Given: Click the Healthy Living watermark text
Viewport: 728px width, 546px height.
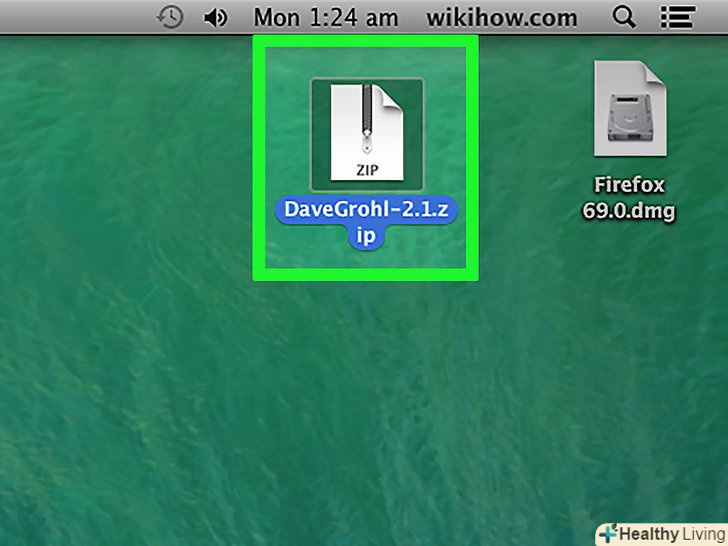Looking at the screenshot, I should tap(672, 534).
